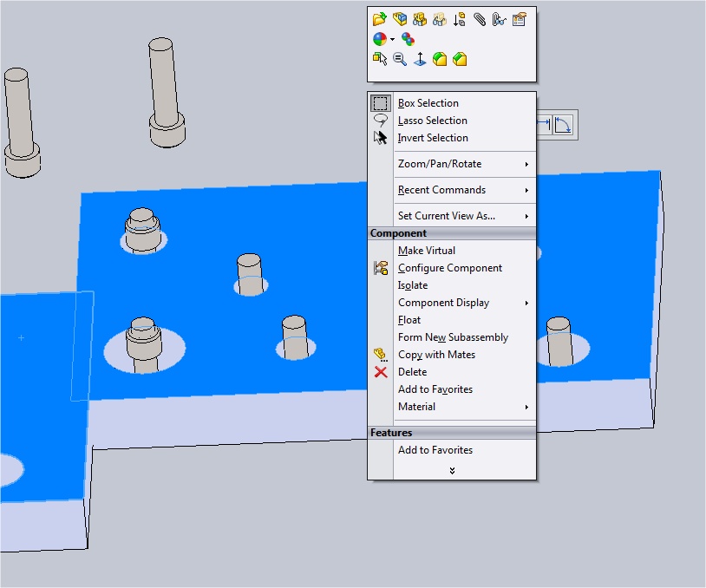
Task: Click the View Mates paperclip icon
Action: [479, 19]
